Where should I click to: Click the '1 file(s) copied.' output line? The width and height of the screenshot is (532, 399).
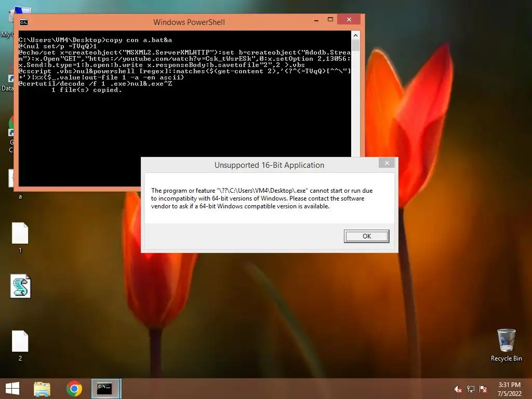[x=87, y=90]
